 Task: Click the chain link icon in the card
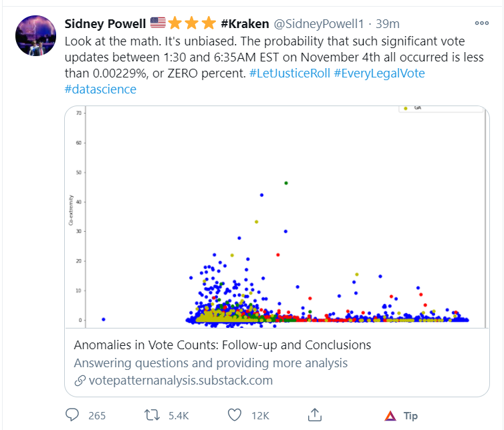coord(79,381)
